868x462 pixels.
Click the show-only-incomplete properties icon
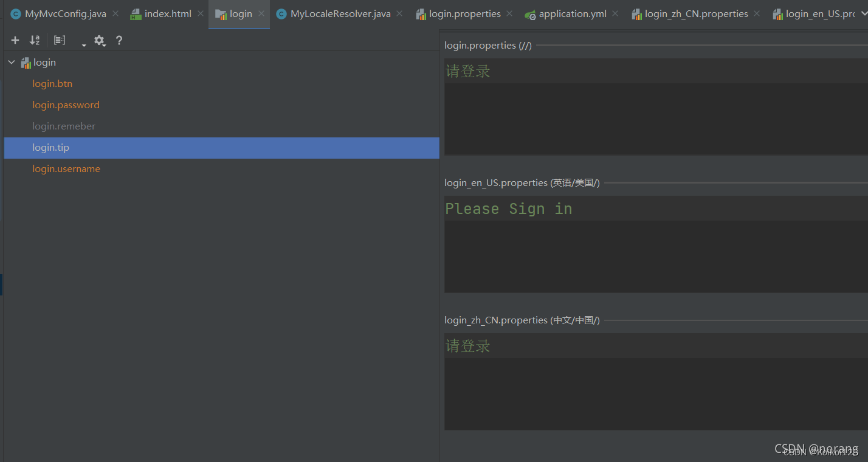click(x=59, y=40)
